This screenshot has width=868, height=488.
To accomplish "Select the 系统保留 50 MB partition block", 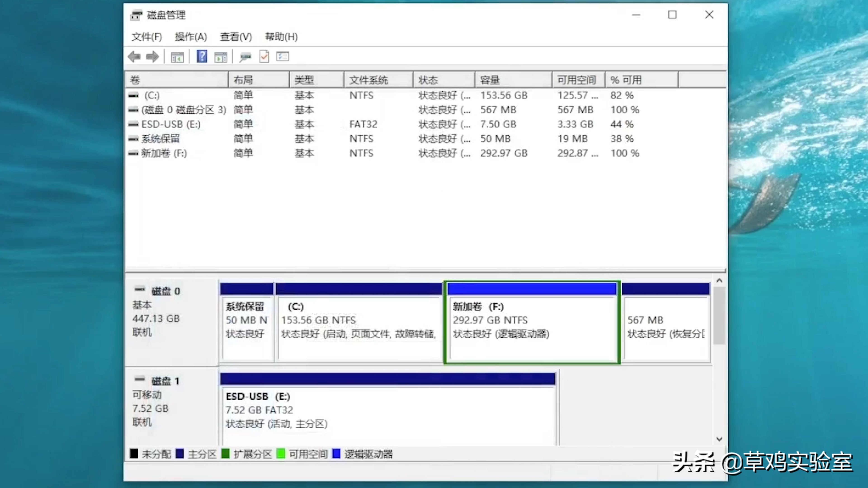I will pos(247,322).
